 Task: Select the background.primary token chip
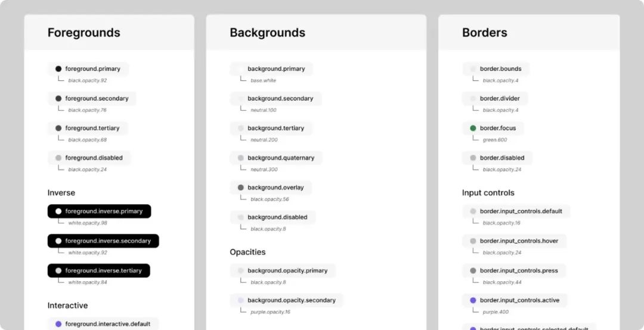point(271,69)
